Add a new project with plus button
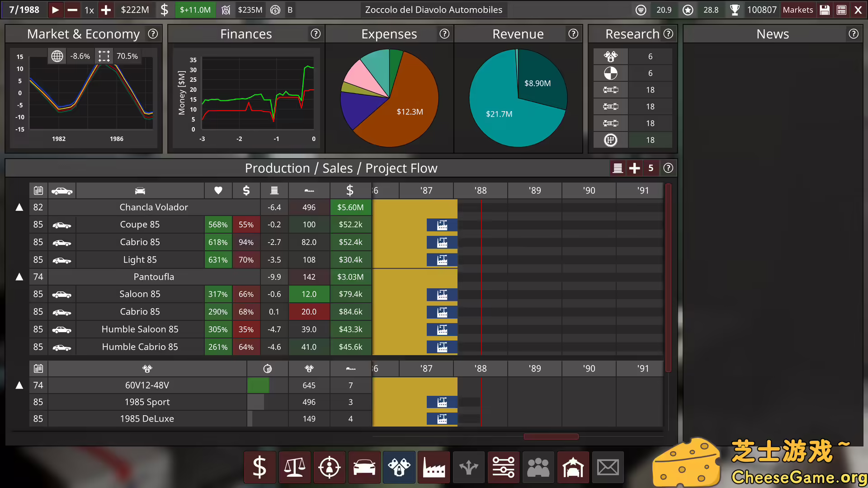The image size is (868, 488). 634,168
